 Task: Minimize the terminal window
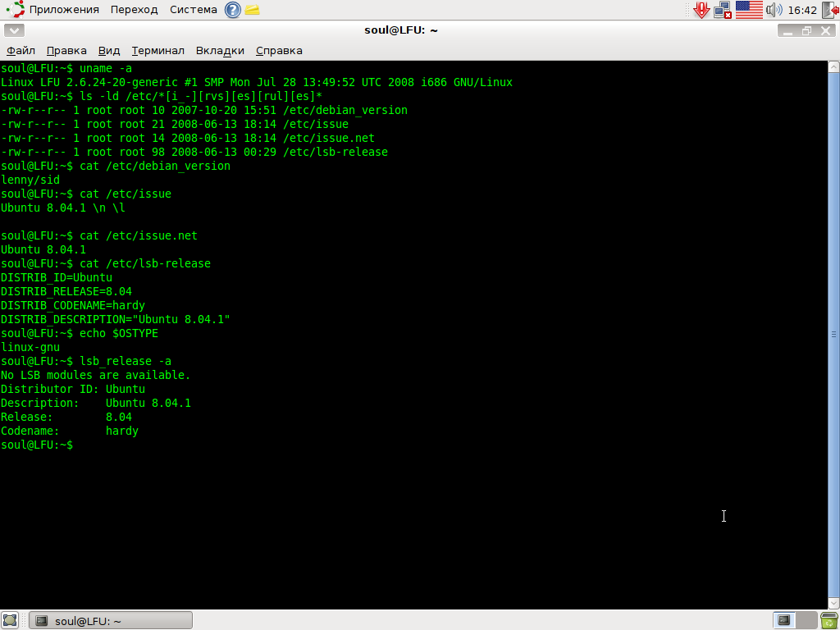(x=787, y=31)
